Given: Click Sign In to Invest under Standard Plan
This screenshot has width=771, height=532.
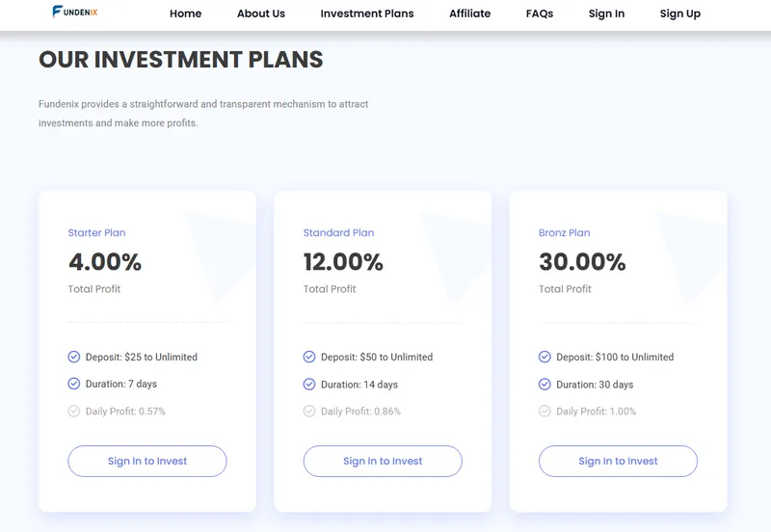Looking at the screenshot, I should click(383, 462).
